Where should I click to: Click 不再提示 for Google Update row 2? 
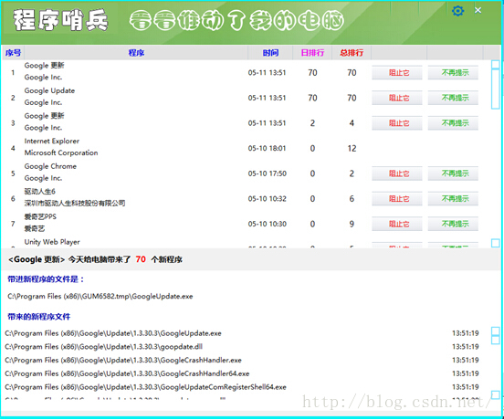point(453,98)
